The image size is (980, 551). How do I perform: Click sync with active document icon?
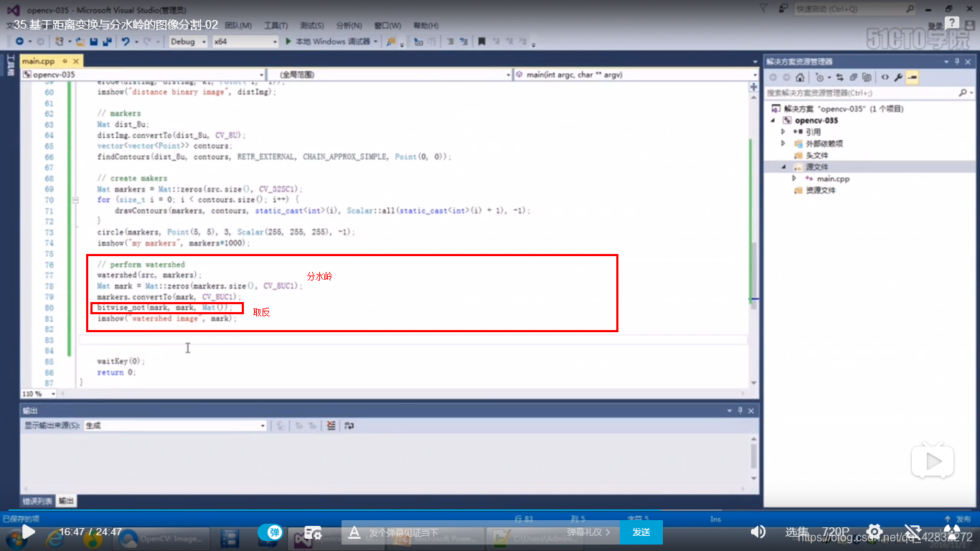[840, 77]
